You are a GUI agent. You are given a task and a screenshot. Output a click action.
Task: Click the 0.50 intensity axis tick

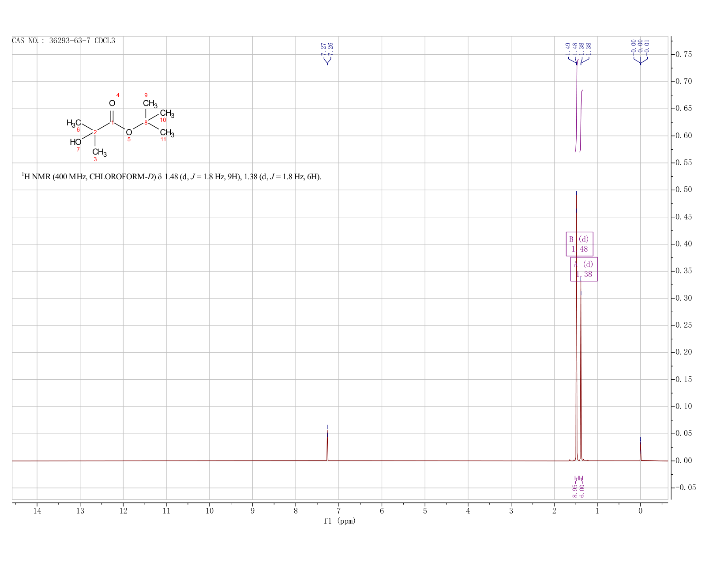click(x=683, y=190)
